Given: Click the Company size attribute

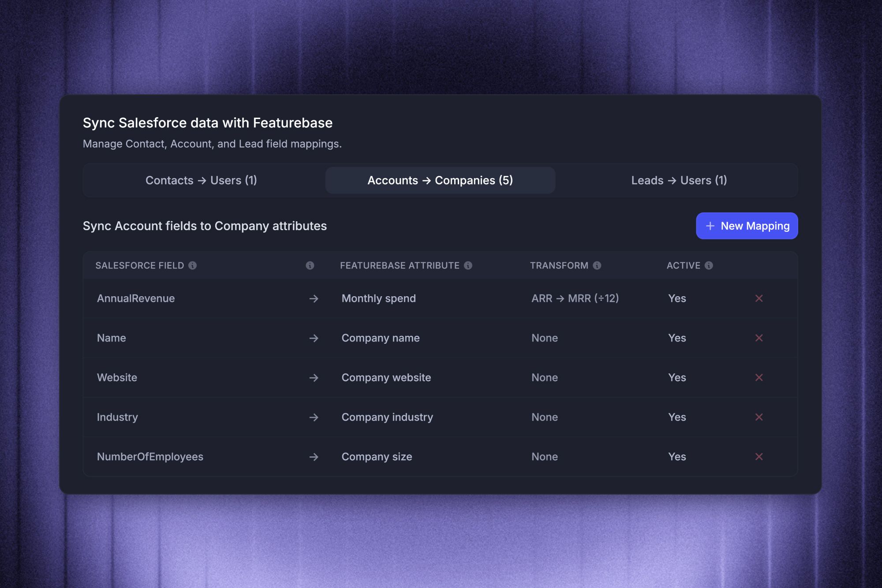Looking at the screenshot, I should [377, 457].
